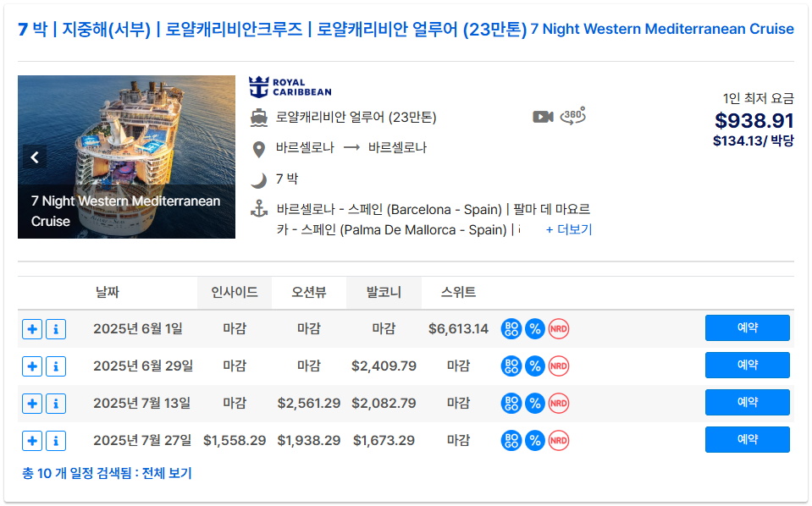Play the ship video camera icon
Viewport: 812px width, 506px height.
coord(543,117)
